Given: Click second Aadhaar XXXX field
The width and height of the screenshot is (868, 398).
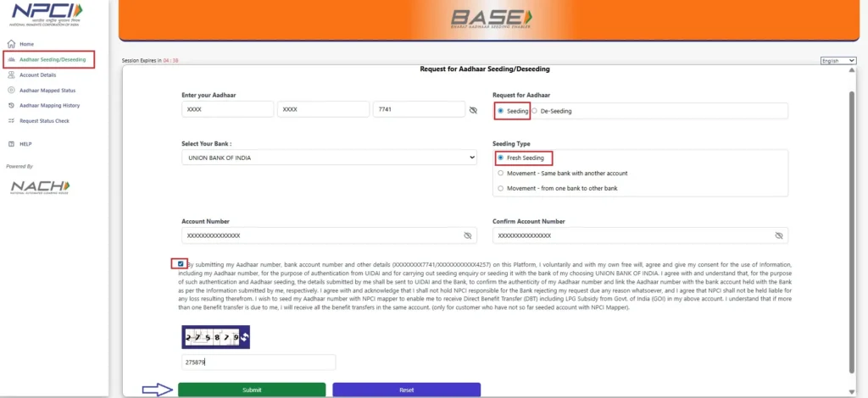Looking at the screenshot, I should [323, 109].
